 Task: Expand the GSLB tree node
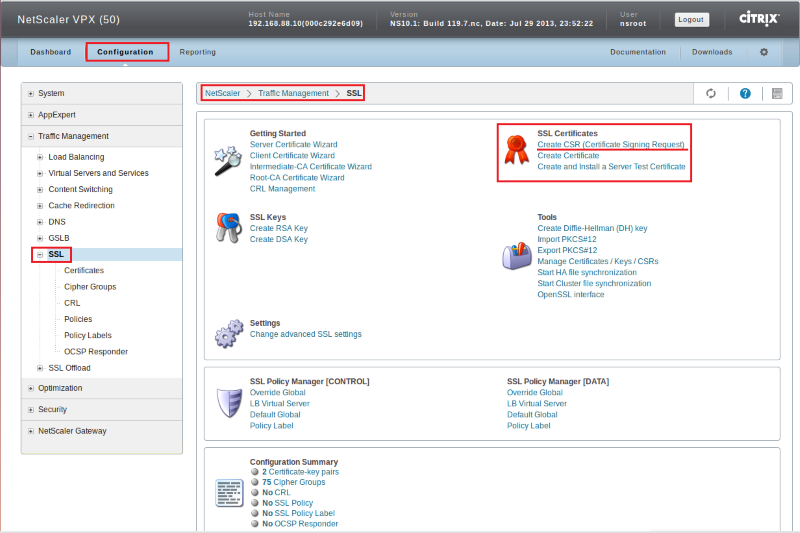tap(40, 238)
